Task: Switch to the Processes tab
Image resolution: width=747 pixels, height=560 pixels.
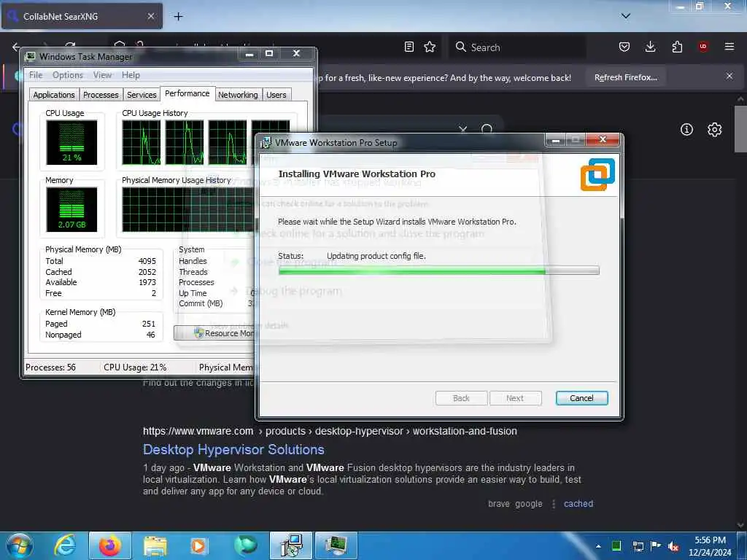Action: [101, 95]
